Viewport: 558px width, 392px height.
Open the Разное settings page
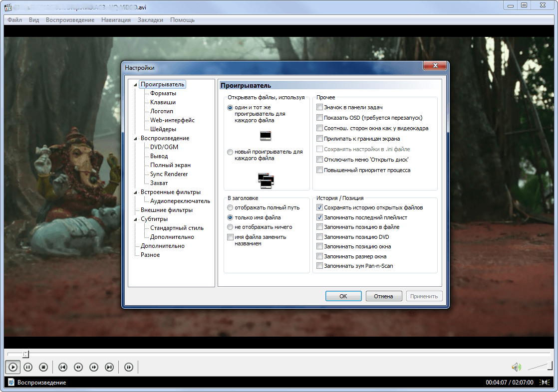[x=150, y=255]
